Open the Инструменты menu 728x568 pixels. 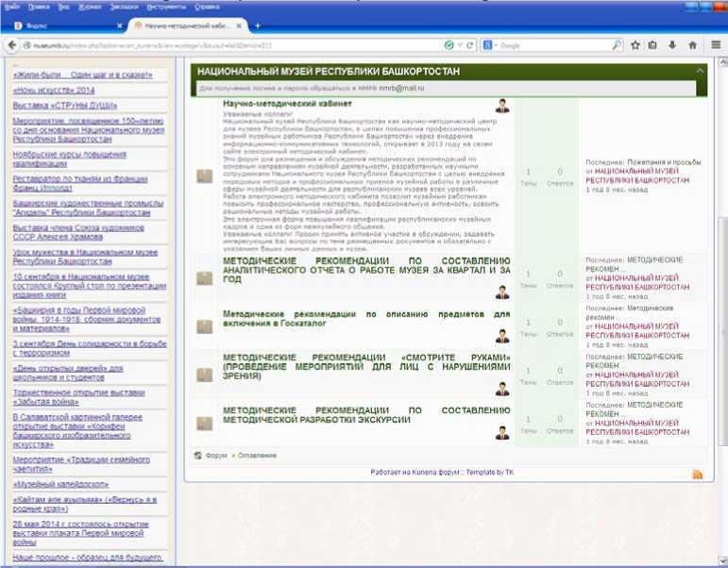(166, 7)
